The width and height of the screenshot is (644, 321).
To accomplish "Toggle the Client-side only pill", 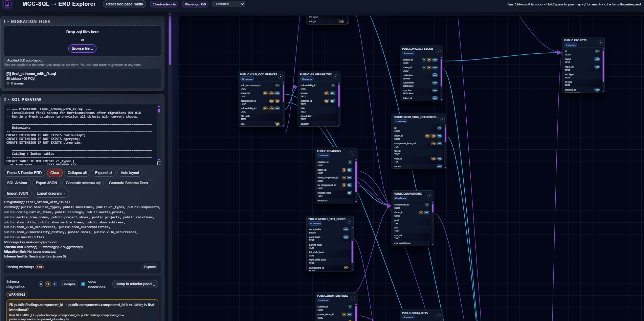I will (164, 4).
